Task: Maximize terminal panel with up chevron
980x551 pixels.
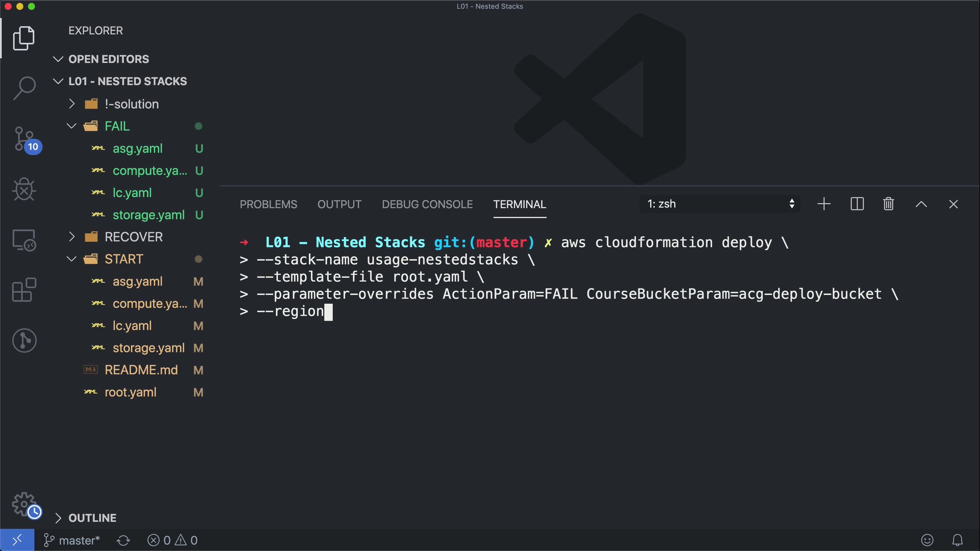Action: [x=921, y=204]
